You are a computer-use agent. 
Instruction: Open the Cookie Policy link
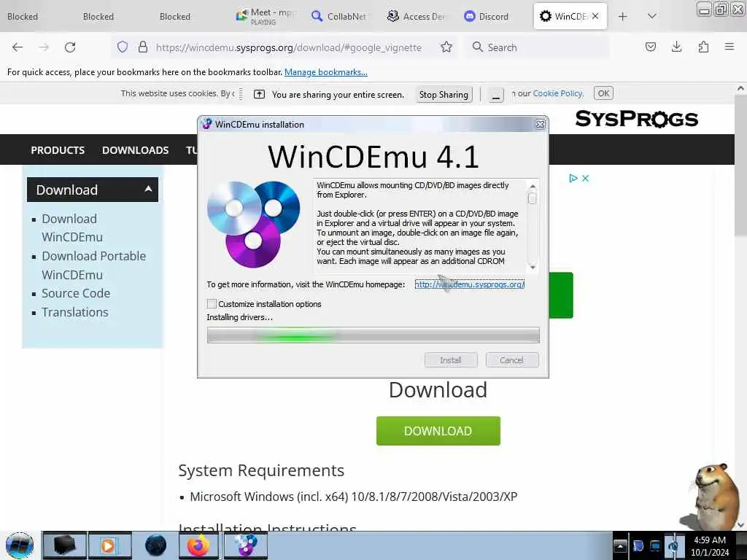click(x=557, y=93)
